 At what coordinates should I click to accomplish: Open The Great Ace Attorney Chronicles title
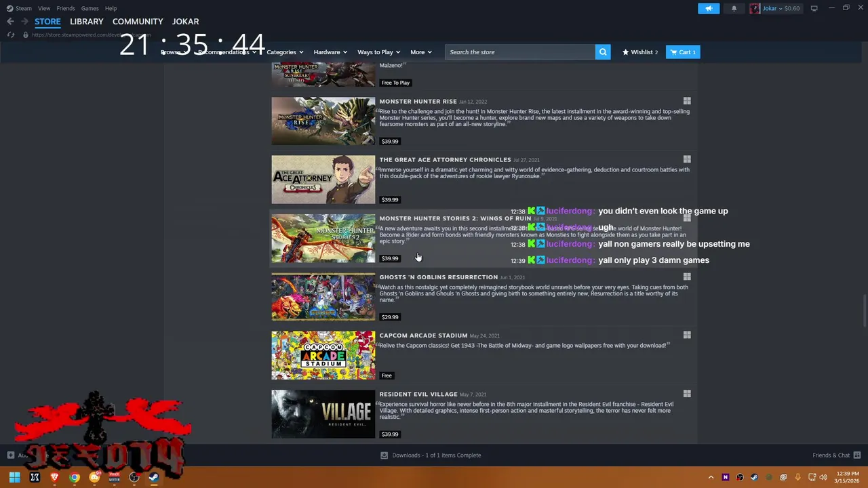click(x=445, y=159)
